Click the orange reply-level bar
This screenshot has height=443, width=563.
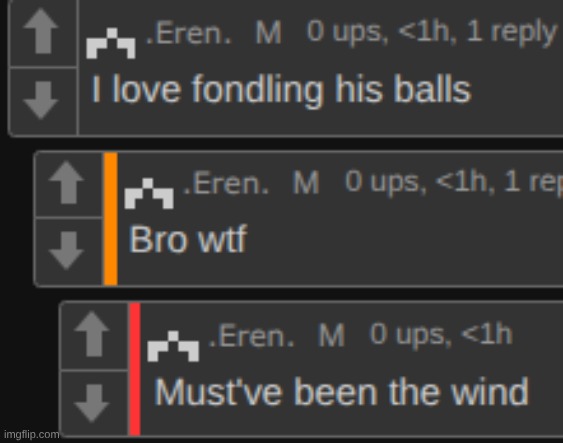(x=111, y=219)
